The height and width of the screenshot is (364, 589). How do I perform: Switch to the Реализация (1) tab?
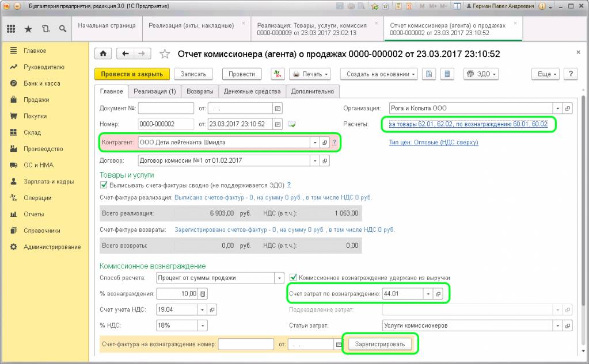tap(155, 91)
